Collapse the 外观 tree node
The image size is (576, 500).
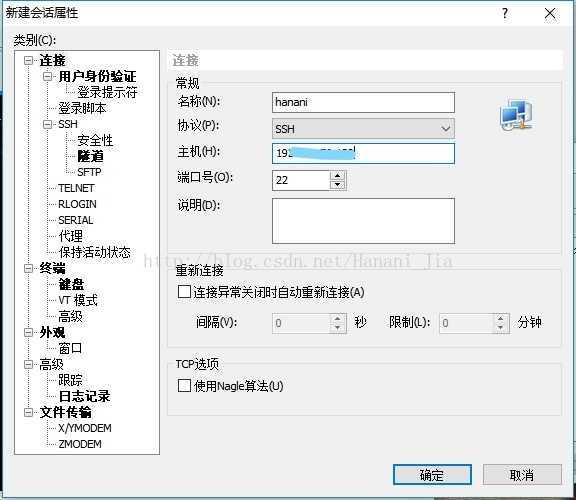[28, 332]
